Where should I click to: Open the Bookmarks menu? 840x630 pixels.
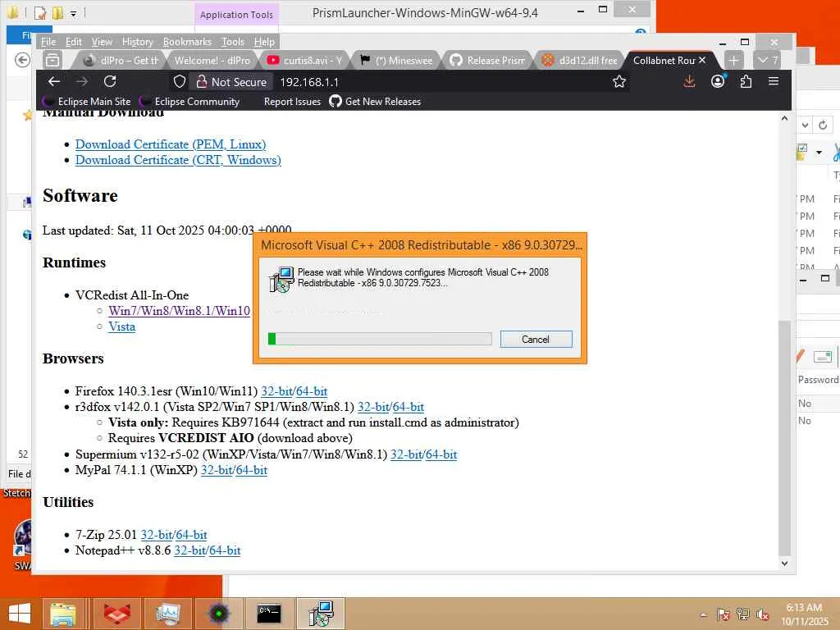[187, 42]
